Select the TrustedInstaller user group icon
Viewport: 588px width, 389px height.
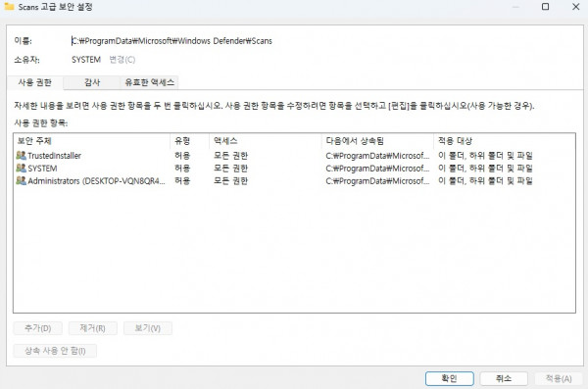pyautogui.click(x=21, y=155)
